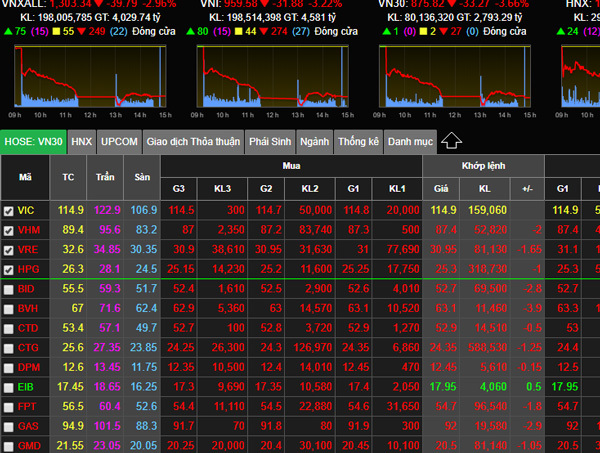This screenshot has width=600, height=453.
Task: Switch to the HNX tab
Action: point(82,142)
